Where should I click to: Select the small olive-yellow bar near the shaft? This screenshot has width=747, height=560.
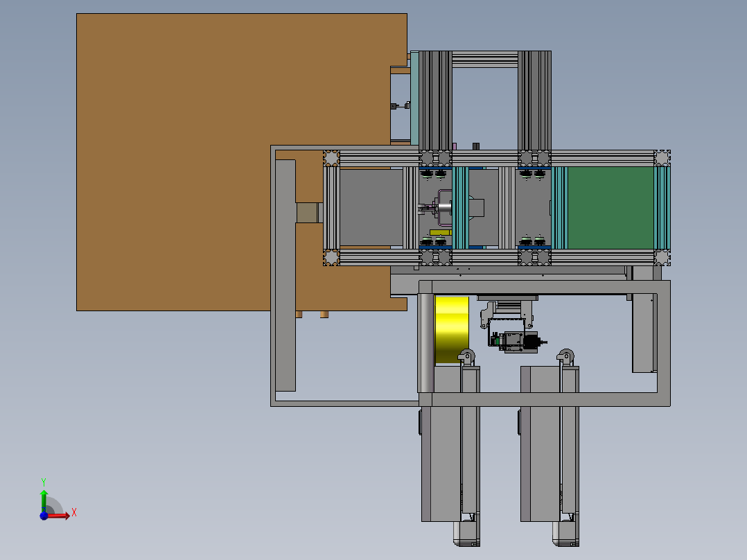[440, 233]
